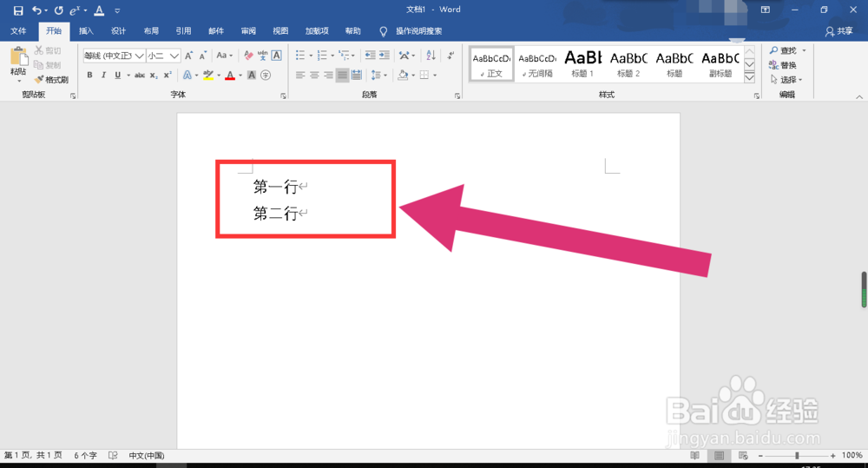868x468 pixels.
Task: Apply text effects with the outlined A icon
Action: [x=187, y=76]
